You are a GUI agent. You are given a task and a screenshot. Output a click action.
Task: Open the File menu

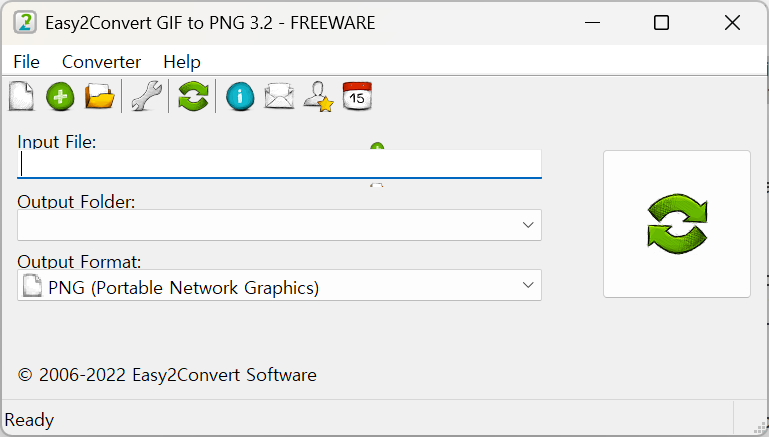point(26,62)
